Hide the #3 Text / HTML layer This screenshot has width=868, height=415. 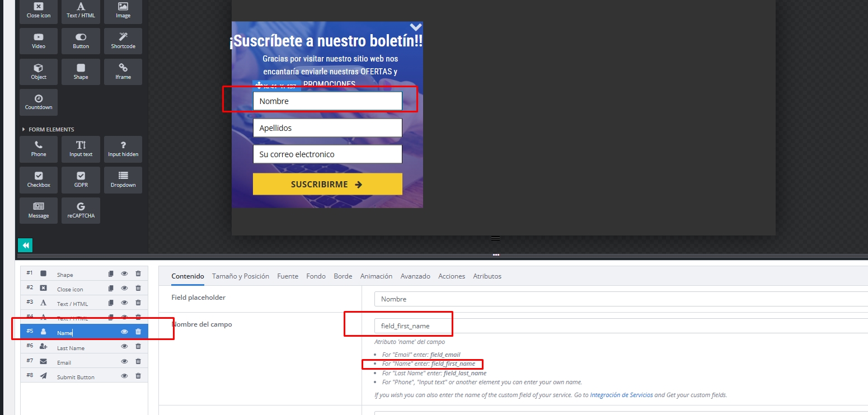124,303
